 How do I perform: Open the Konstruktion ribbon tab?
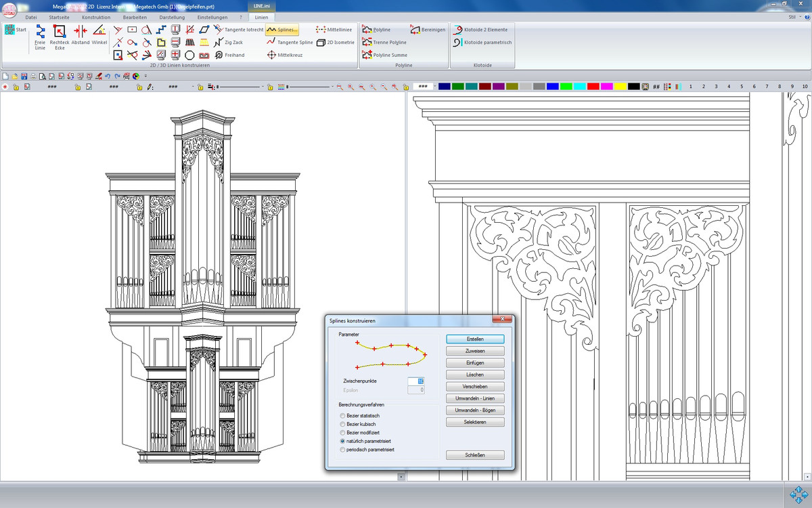(95, 17)
